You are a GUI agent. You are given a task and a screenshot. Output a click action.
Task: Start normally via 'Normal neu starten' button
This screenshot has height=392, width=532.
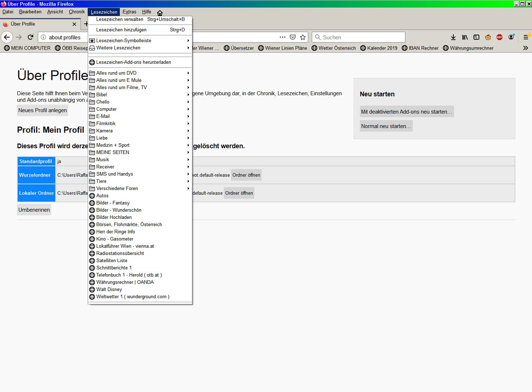[x=386, y=126]
